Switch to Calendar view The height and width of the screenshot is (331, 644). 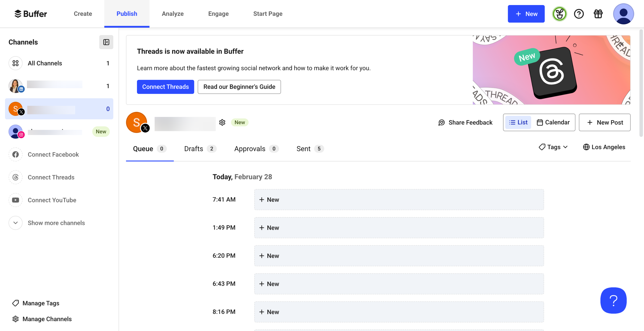pos(553,122)
